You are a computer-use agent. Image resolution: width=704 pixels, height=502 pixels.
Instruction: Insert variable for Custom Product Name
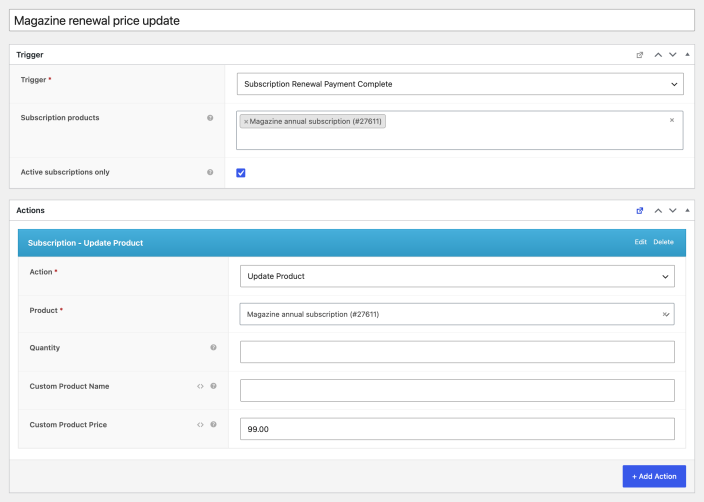[200, 386]
